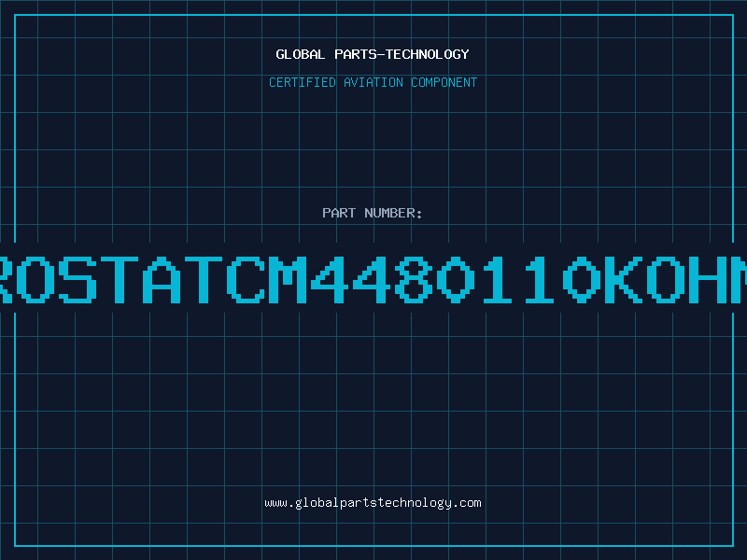Click the word NUMBER: in the label

coord(393,213)
